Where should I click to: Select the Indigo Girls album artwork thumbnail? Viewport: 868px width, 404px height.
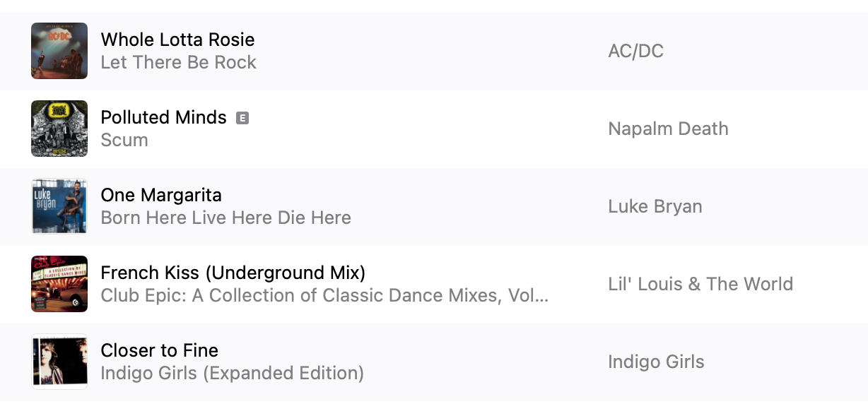click(59, 362)
